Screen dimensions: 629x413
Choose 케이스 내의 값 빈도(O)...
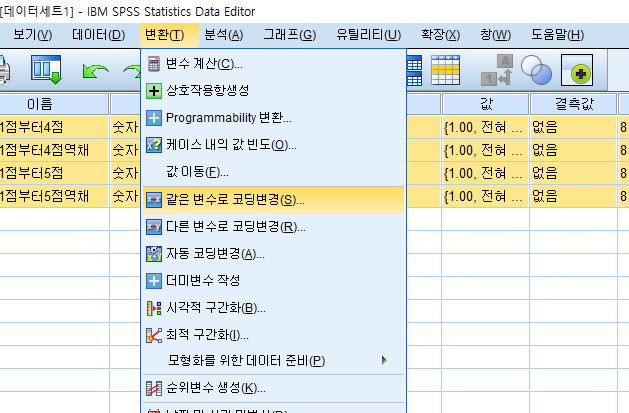273,145
